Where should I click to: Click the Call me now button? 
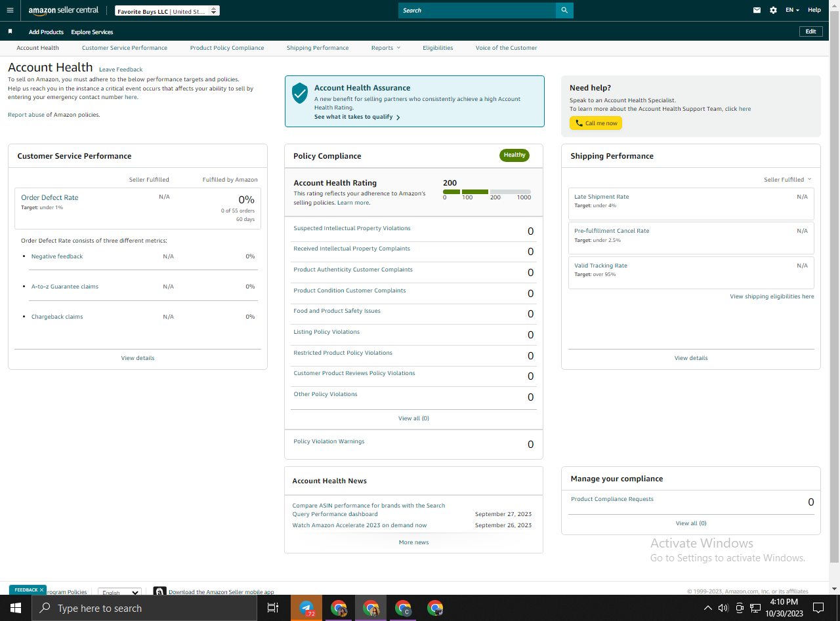point(596,123)
